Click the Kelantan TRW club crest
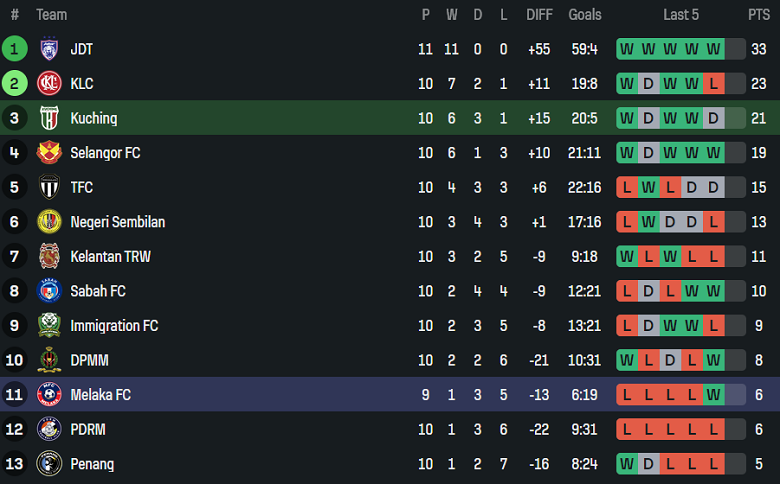780x484 pixels. (49, 257)
